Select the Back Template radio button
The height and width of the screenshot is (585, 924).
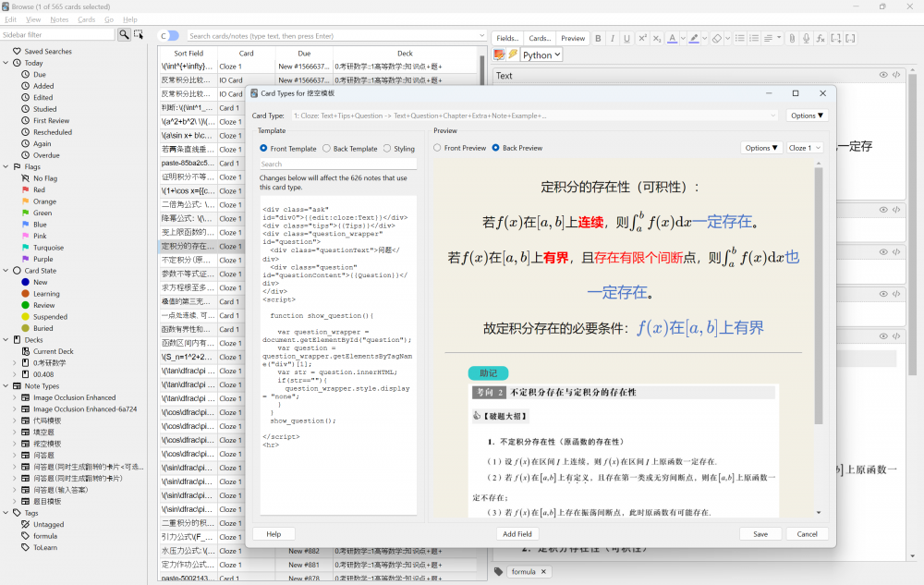pos(326,149)
